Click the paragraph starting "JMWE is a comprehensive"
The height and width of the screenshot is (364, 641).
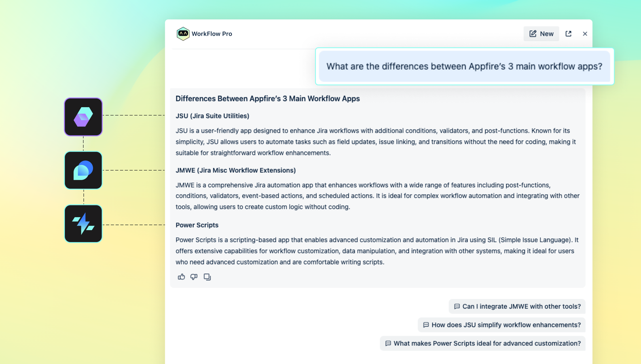(378, 196)
